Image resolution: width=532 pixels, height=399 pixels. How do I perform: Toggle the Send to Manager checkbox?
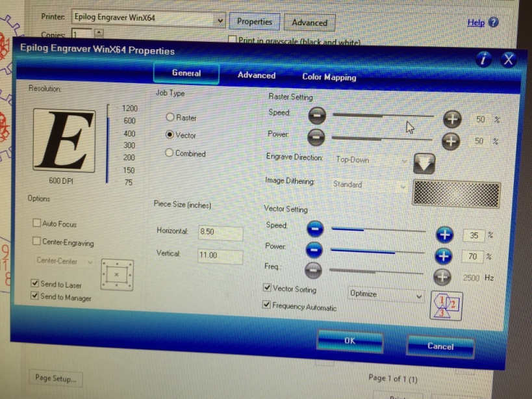pos(34,295)
